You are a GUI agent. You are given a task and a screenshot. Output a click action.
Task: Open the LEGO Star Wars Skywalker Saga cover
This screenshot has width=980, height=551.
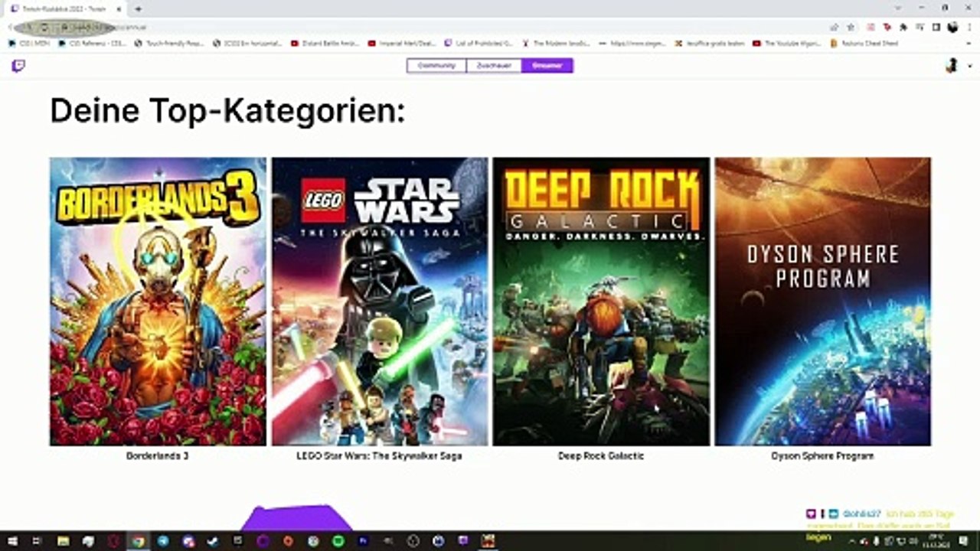coord(380,302)
